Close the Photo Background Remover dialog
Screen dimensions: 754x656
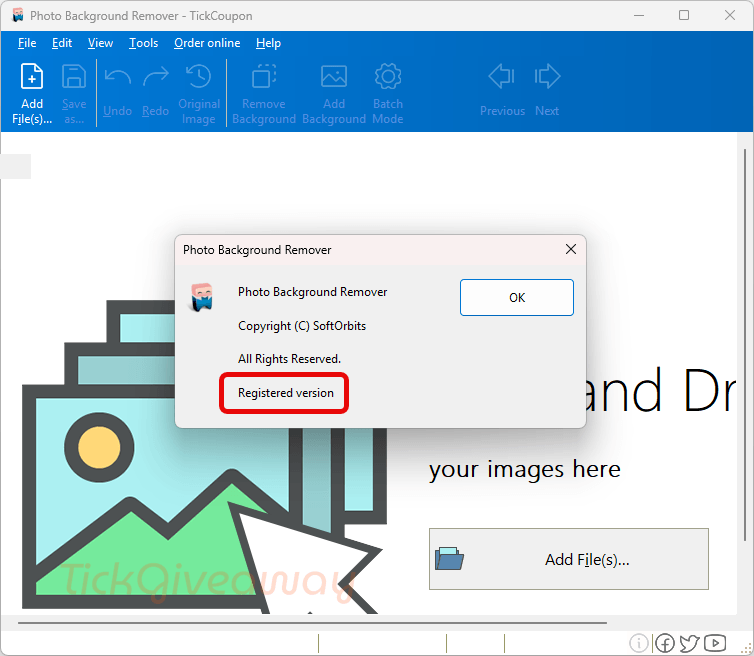(571, 249)
